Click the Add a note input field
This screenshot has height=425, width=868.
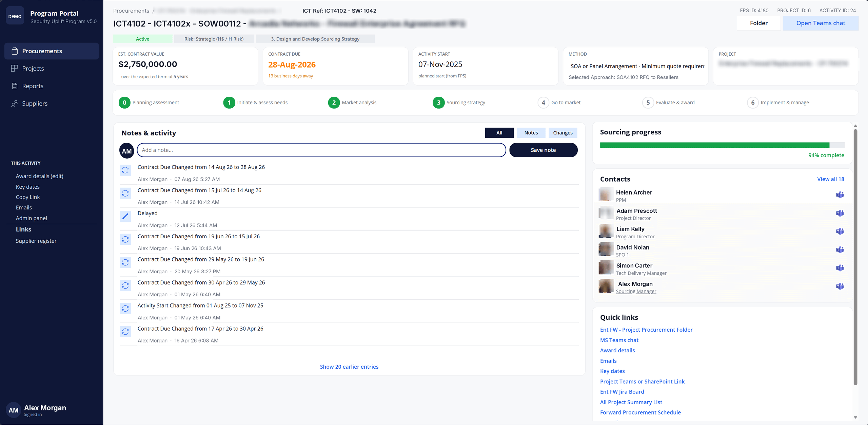tap(321, 150)
